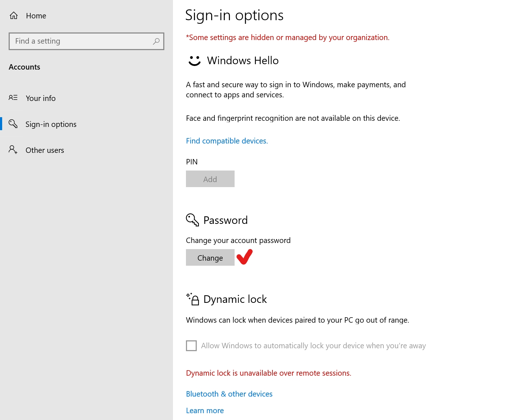Select Sign-in options in sidebar
The image size is (520, 420).
click(51, 124)
